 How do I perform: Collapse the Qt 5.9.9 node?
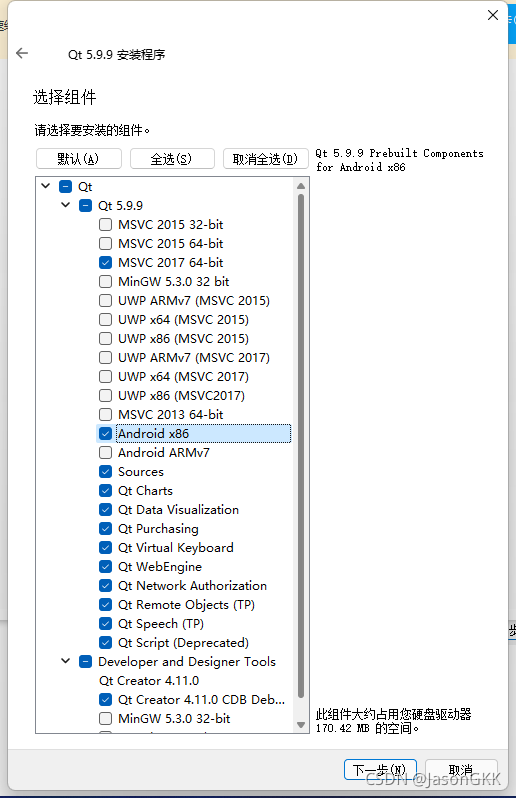click(66, 205)
